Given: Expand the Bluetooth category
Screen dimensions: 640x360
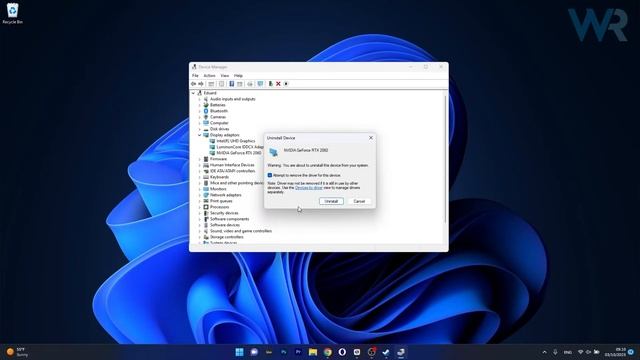Looking at the screenshot, I should [200, 111].
